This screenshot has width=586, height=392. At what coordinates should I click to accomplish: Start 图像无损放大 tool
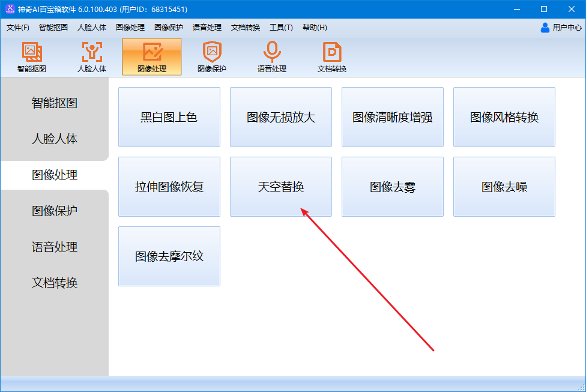click(x=281, y=117)
